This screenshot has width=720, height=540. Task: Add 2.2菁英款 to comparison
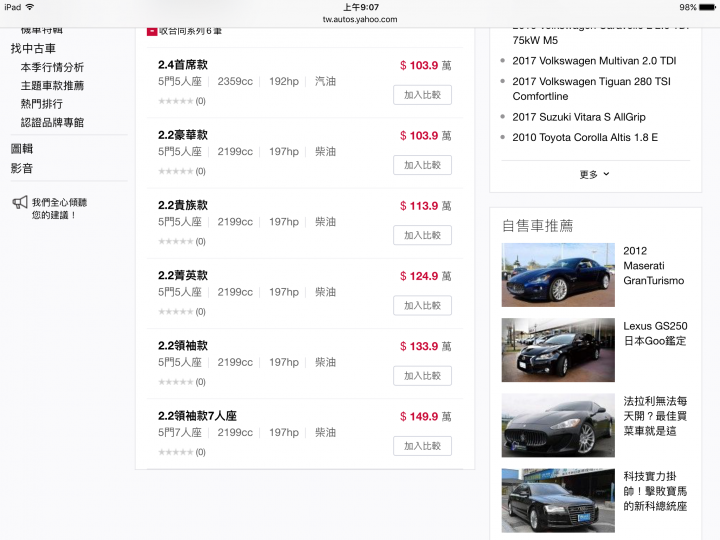422,306
